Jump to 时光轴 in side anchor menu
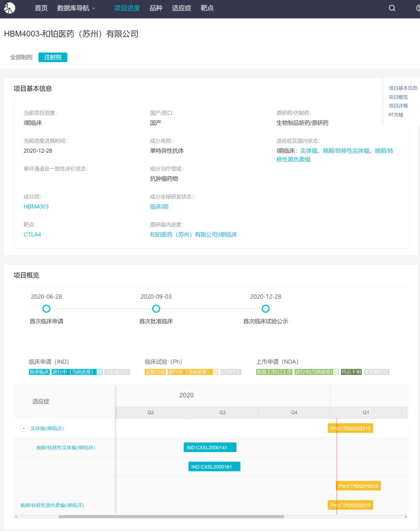 point(396,115)
